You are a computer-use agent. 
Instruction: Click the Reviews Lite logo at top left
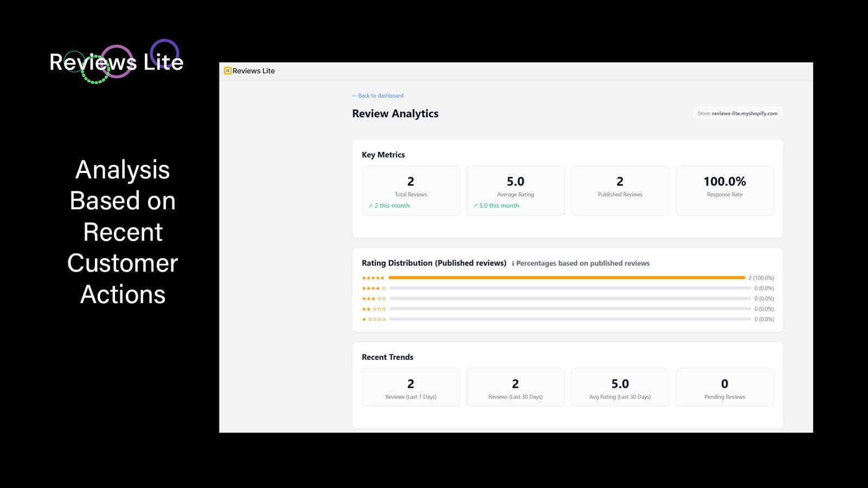[116, 62]
